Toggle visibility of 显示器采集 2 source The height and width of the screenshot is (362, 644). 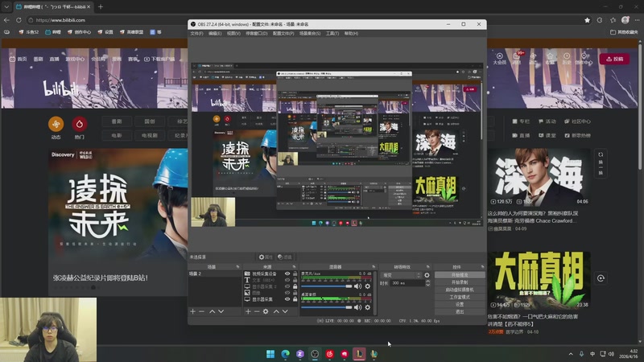287,286
